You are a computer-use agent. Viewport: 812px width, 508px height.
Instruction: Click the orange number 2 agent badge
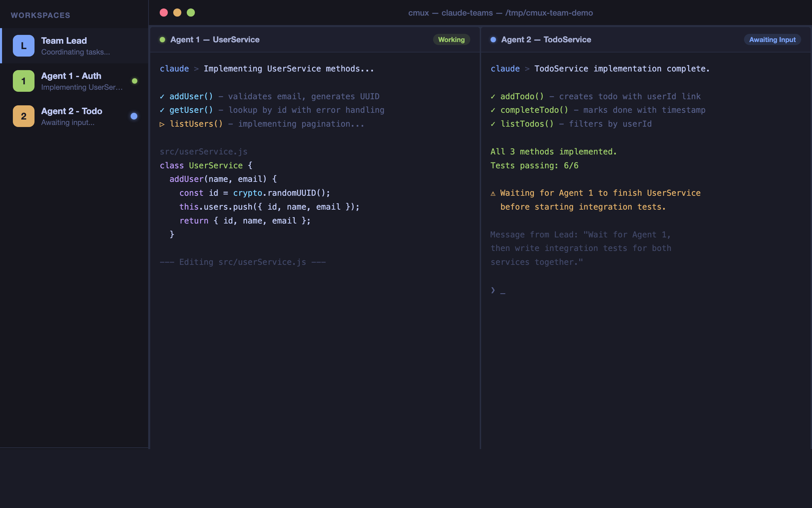tap(23, 116)
